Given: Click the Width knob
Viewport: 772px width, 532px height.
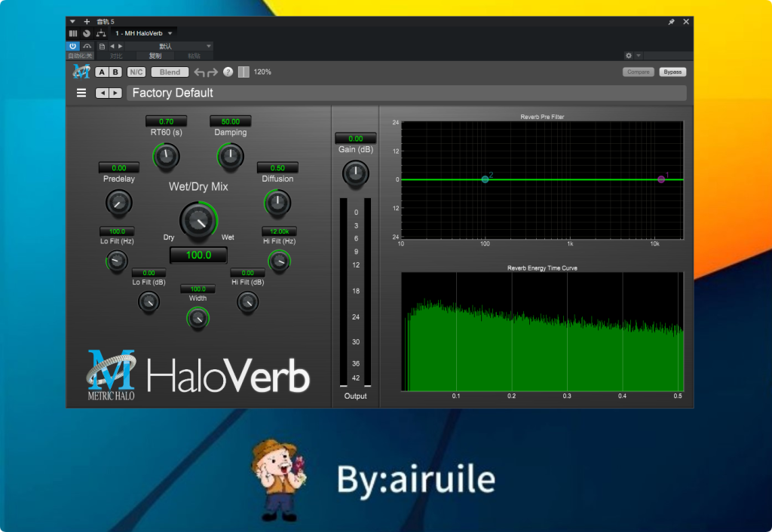Looking at the screenshot, I should click(198, 319).
